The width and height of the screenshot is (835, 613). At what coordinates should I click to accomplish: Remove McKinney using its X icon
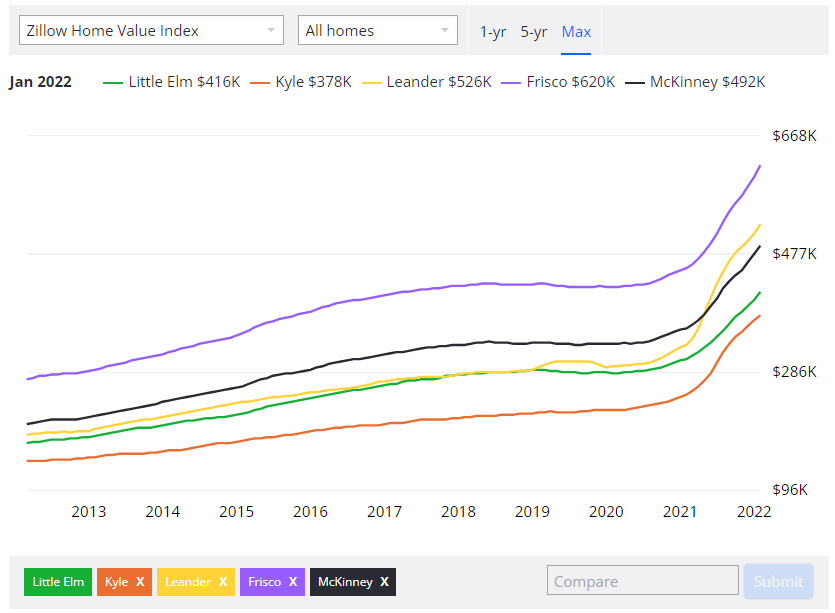pyautogui.click(x=384, y=582)
